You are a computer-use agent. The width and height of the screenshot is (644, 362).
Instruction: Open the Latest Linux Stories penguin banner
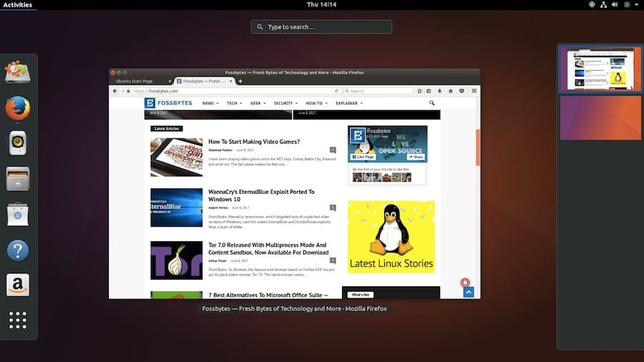click(x=391, y=237)
